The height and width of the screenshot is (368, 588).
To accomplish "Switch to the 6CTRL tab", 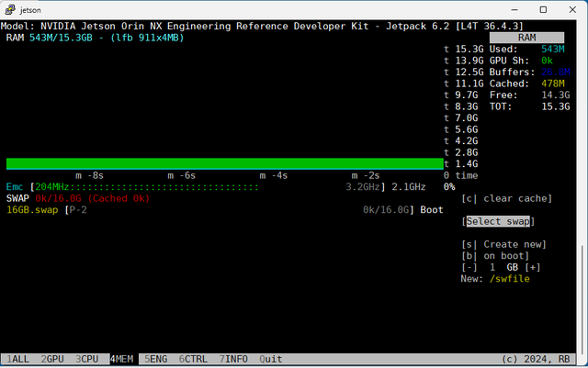I will pyautogui.click(x=195, y=359).
